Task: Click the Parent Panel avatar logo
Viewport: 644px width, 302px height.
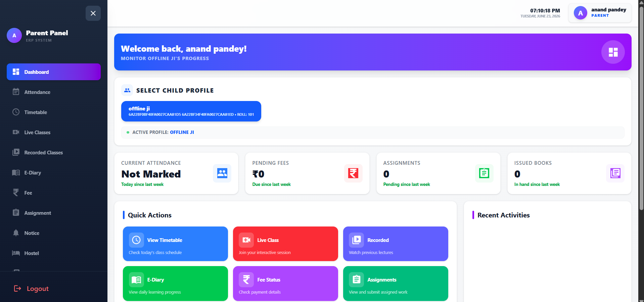Action: [x=14, y=36]
